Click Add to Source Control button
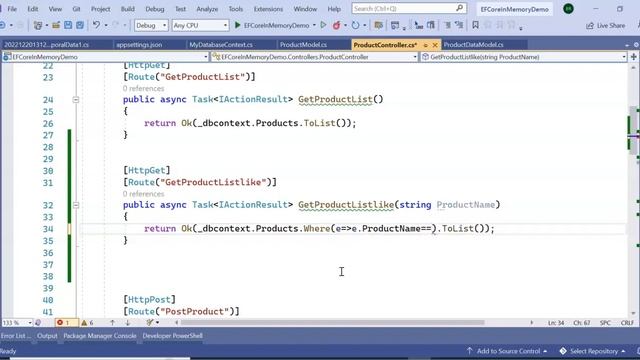The height and width of the screenshot is (360, 640). (x=507, y=351)
